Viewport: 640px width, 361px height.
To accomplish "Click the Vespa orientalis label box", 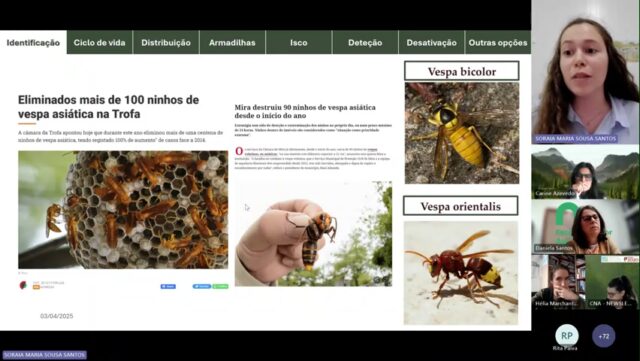I will [460, 206].
